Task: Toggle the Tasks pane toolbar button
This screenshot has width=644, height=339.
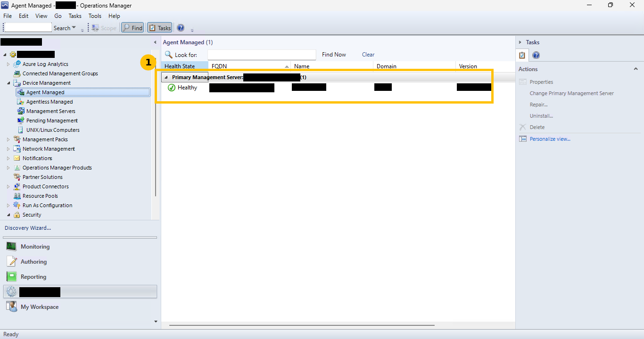Action: pyautogui.click(x=160, y=28)
